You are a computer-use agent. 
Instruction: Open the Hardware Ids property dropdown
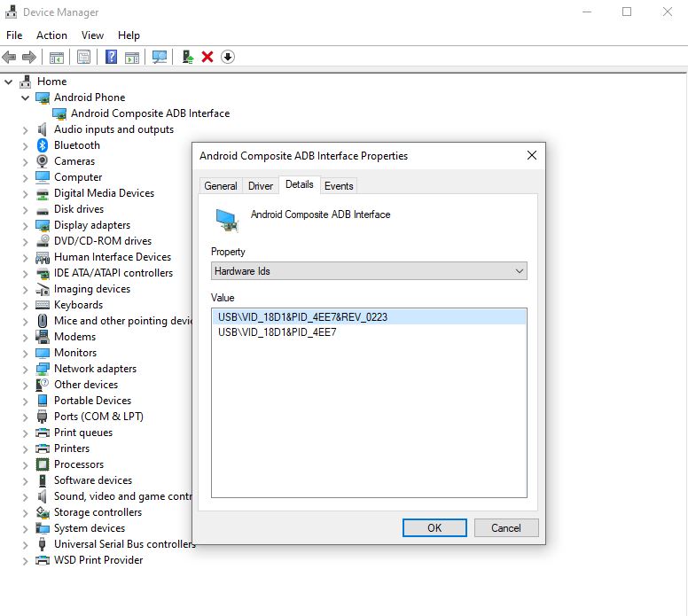(x=369, y=271)
